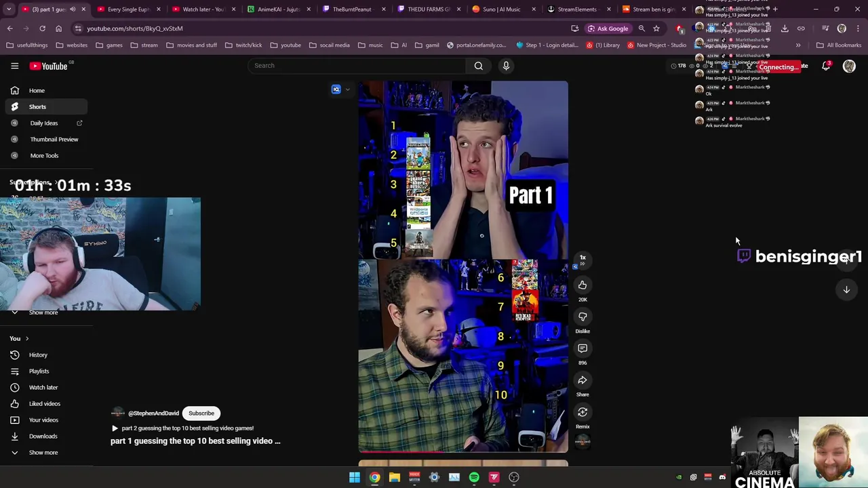Click the Windows Start button

pyautogui.click(x=355, y=477)
